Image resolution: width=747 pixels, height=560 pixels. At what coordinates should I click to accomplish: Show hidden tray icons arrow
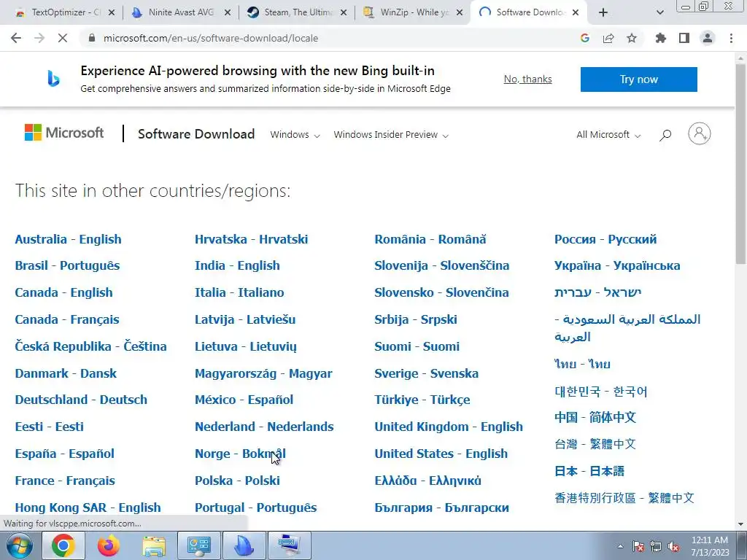[x=620, y=546]
